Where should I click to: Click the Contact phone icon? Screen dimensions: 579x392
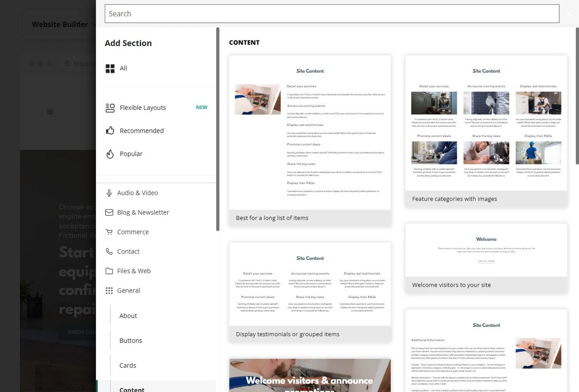109,251
